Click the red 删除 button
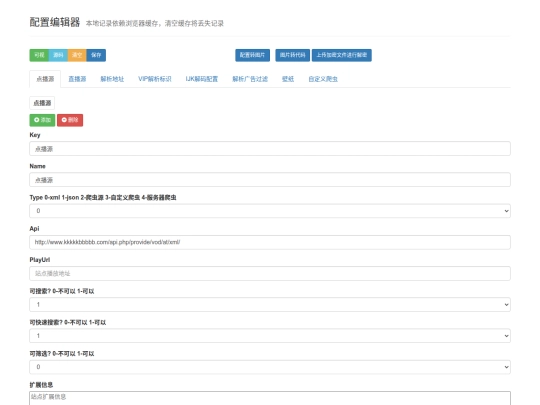This screenshot has width=540, height=405. [x=70, y=120]
